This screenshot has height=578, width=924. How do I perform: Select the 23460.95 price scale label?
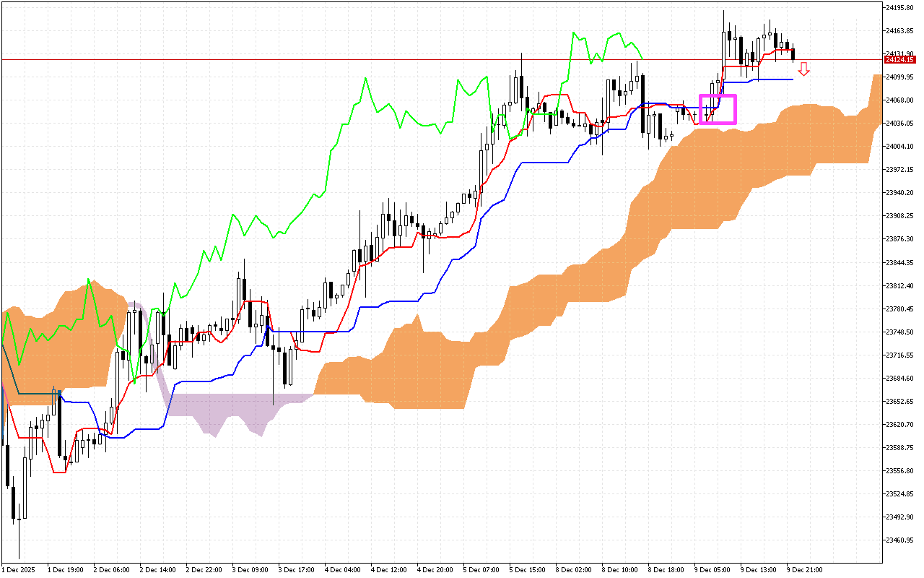point(899,540)
